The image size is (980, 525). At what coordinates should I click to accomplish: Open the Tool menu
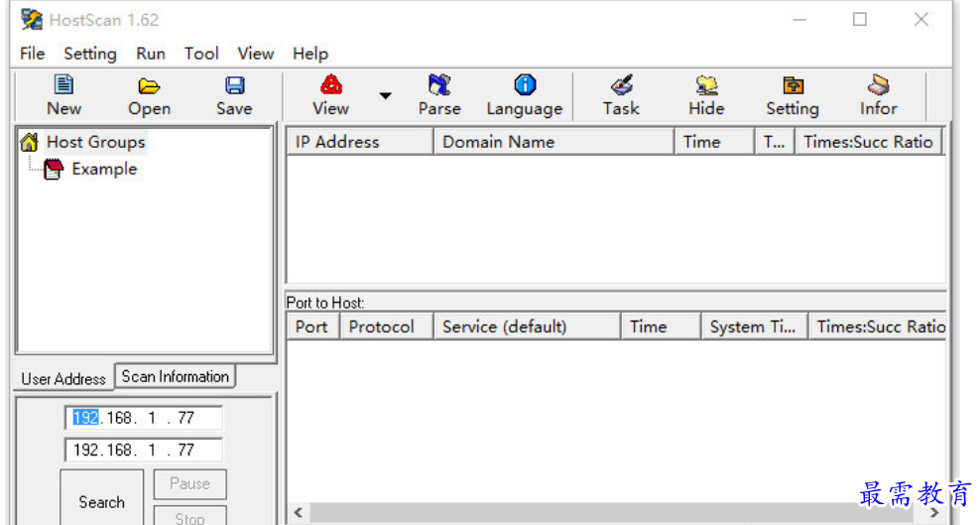point(201,54)
